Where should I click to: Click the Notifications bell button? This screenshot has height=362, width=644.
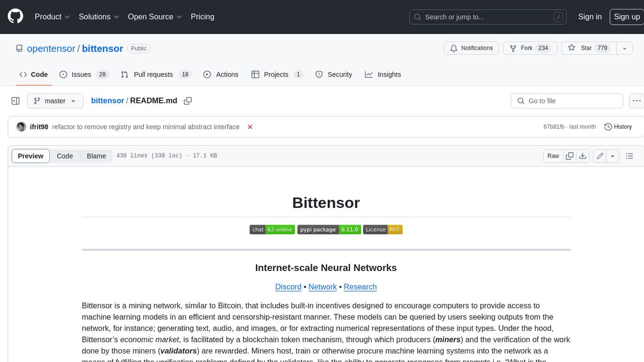[471, 48]
